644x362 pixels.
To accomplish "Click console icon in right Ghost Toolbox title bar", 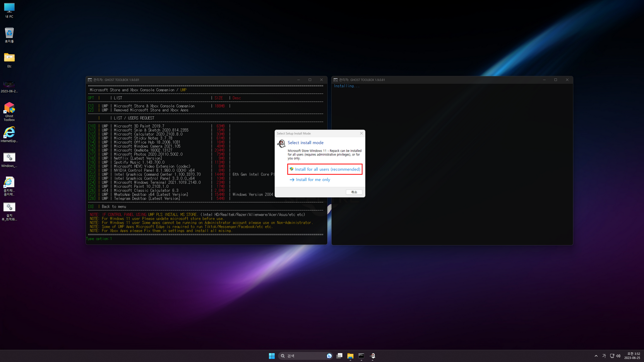I will 336,80.
